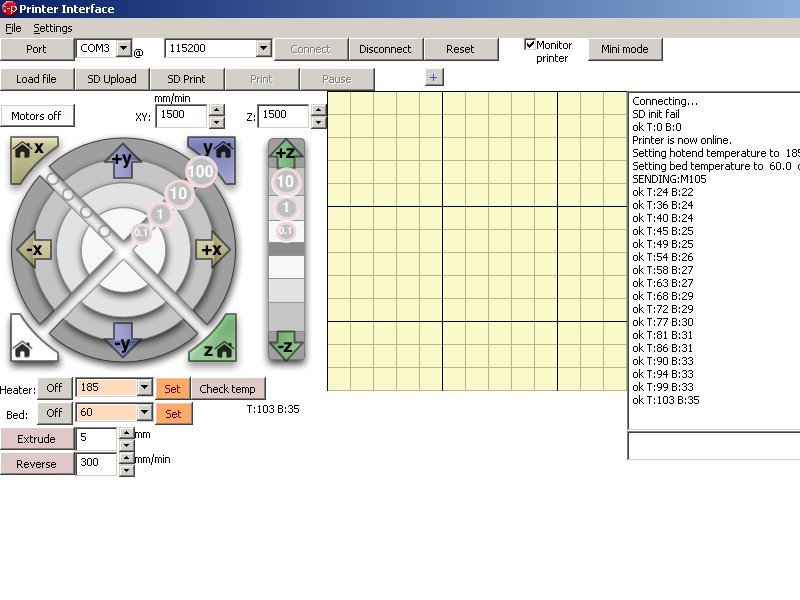Jog +Y with the up arrow
Screen dimensions: 800x600
(122, 160)
